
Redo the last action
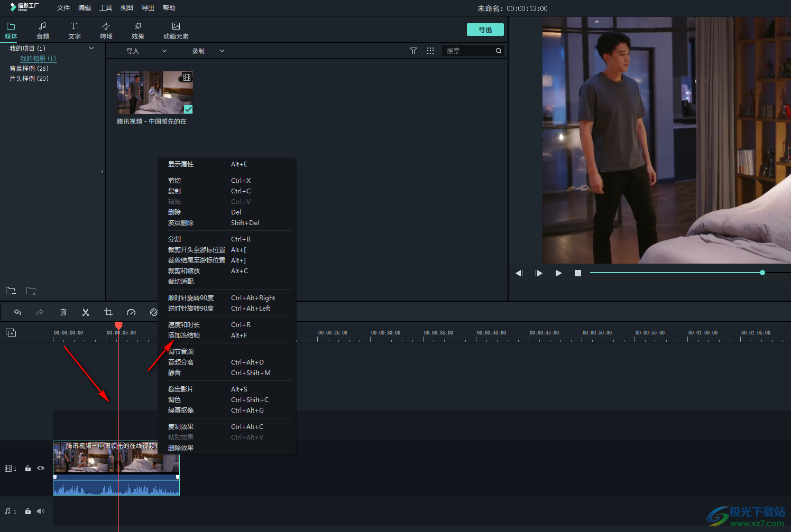[40, 312]
